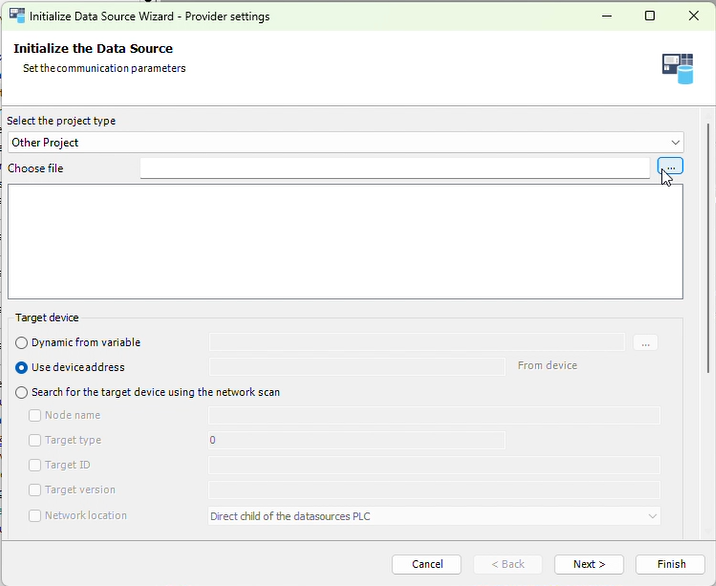Click the device address input field
This screenshot has width=716, height=586.
click(x=357, y=367)
